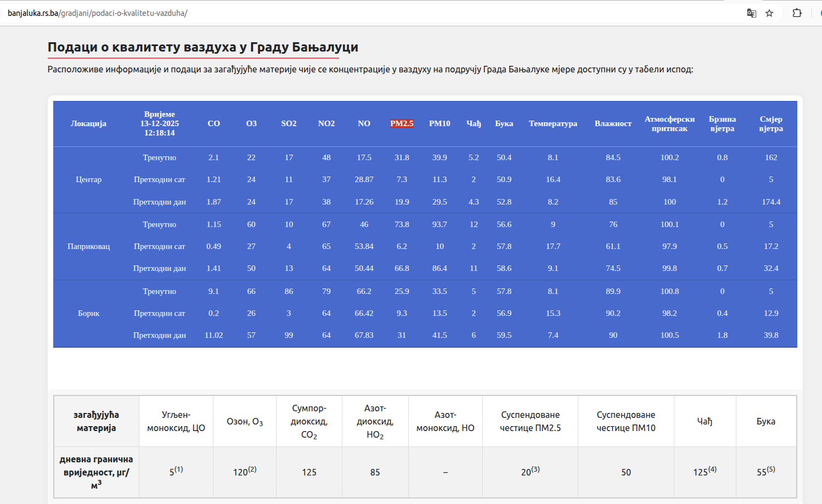Click Паприковац current PM2.5 value 73.8
822x504 pixels.
pos(402,224)
